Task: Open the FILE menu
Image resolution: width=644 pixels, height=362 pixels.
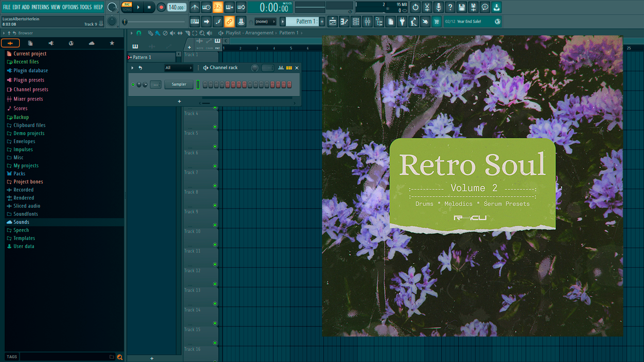Action: [7, 7]
